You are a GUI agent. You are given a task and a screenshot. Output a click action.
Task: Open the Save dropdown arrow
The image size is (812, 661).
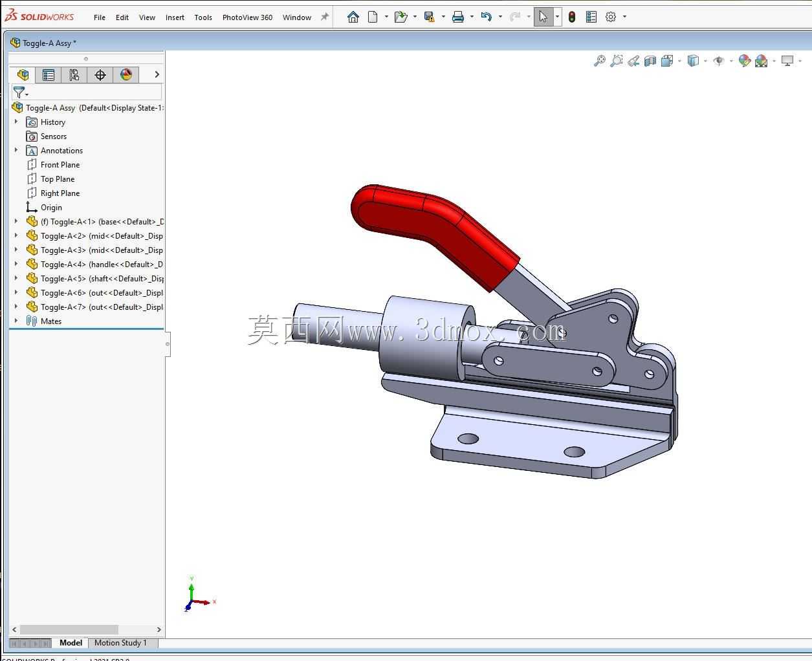click(x=443, y=17)
